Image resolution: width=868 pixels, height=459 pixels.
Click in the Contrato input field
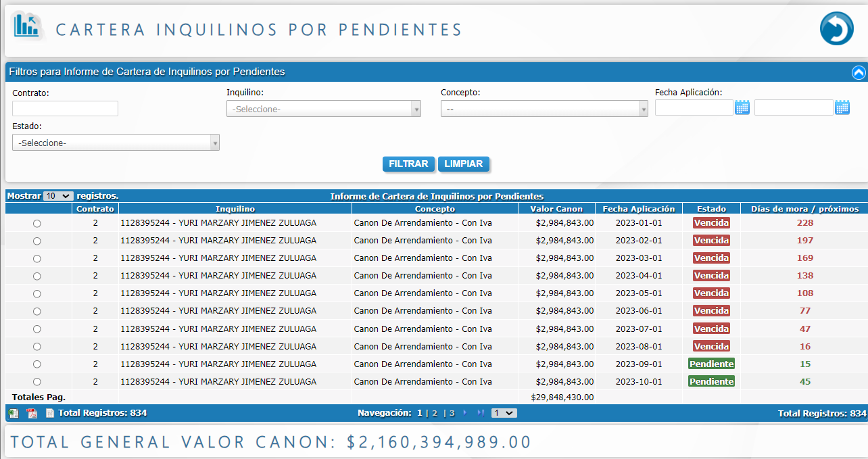[x=65, y=108]
